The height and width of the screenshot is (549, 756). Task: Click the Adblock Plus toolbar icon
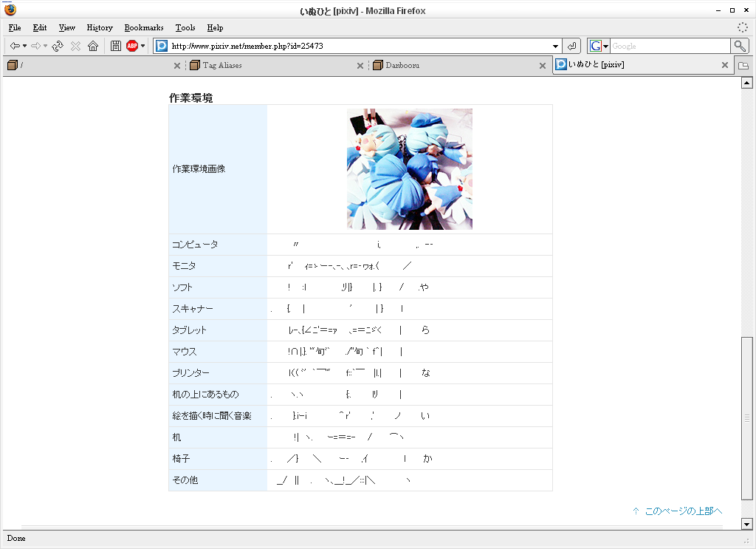[134, 45]
